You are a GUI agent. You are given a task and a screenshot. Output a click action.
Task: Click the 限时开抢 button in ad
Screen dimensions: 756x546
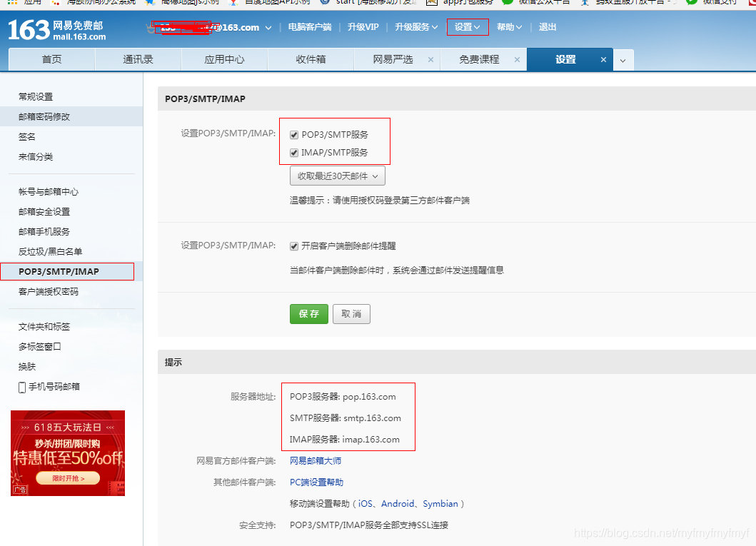(x=68, y=478)
